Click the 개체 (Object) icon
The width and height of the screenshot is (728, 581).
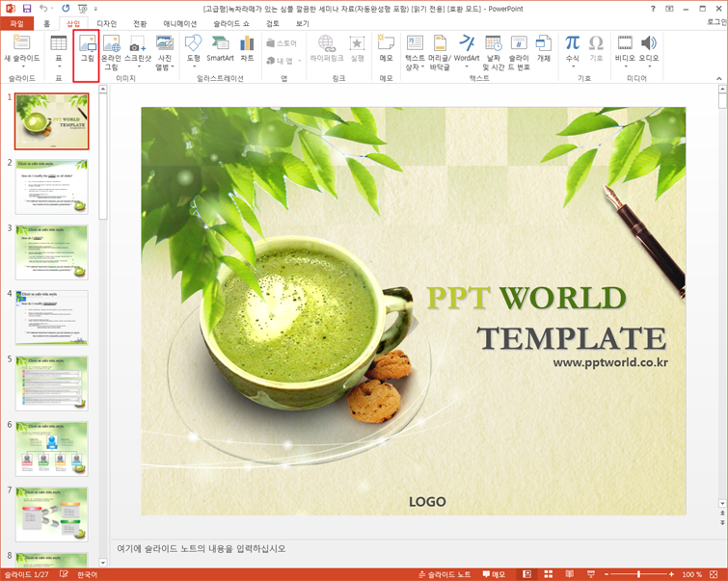(x=543, y=48)
